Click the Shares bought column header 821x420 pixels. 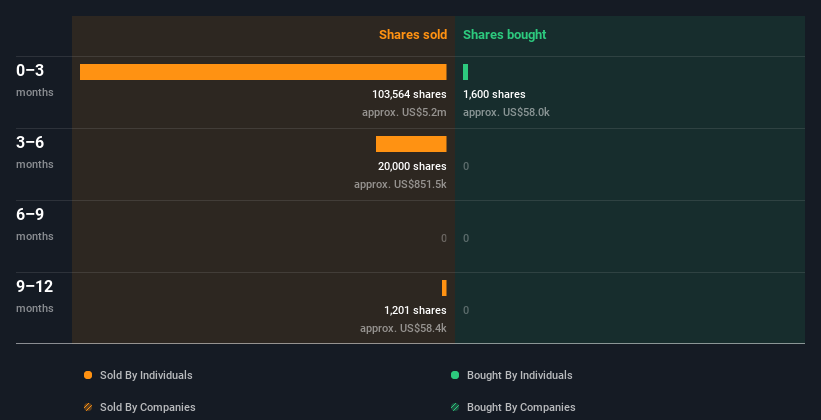504,35
